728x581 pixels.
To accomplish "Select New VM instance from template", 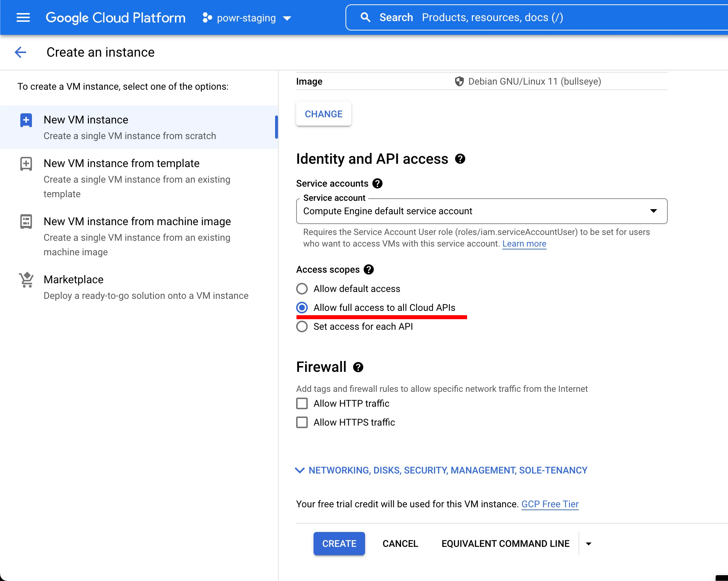I will [x=122, y=163].
